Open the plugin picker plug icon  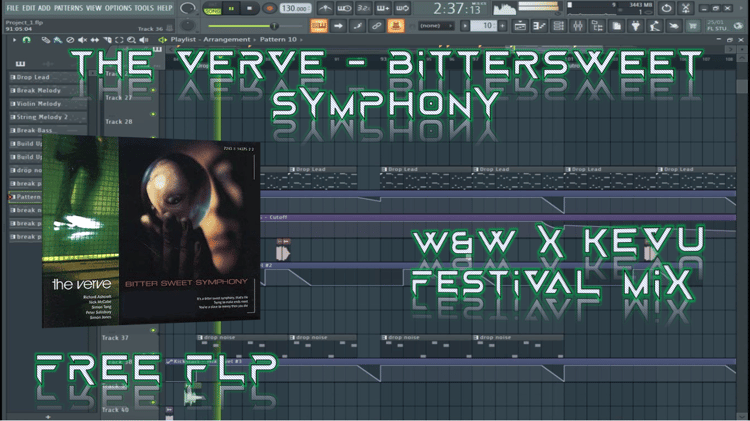636,26
